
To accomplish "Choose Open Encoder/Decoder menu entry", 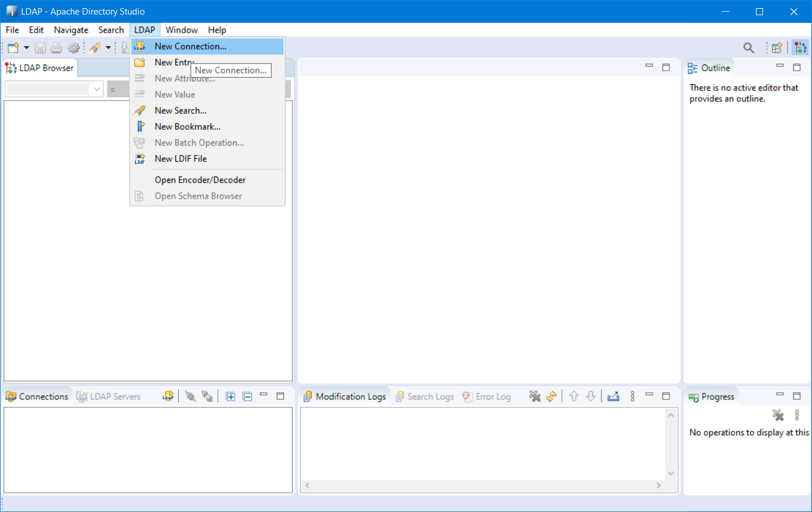I will (x=207, y=180).
